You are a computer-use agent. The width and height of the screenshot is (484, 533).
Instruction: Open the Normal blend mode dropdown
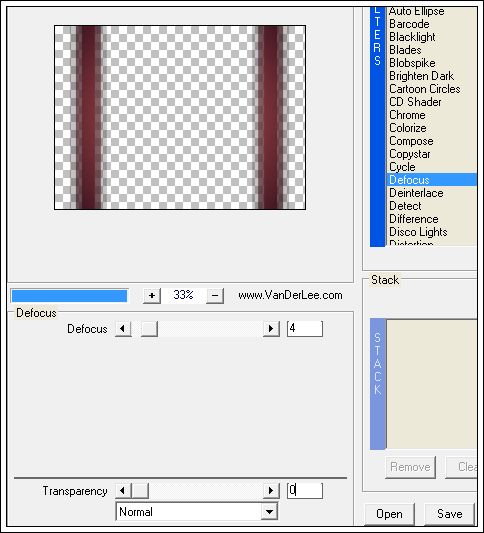point(196,512)
